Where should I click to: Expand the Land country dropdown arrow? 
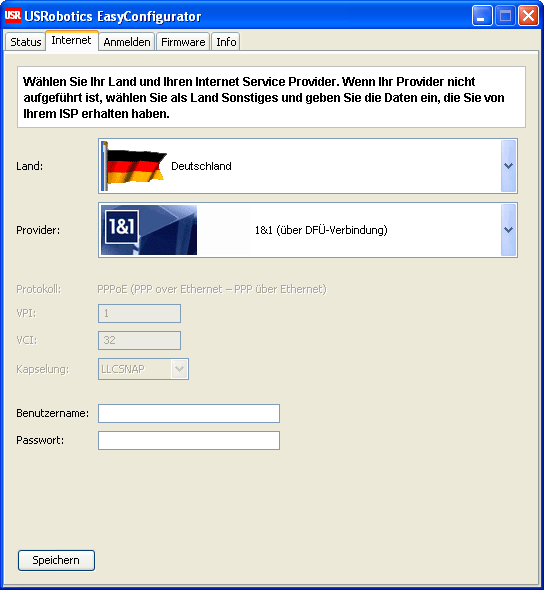pos(509,166)
